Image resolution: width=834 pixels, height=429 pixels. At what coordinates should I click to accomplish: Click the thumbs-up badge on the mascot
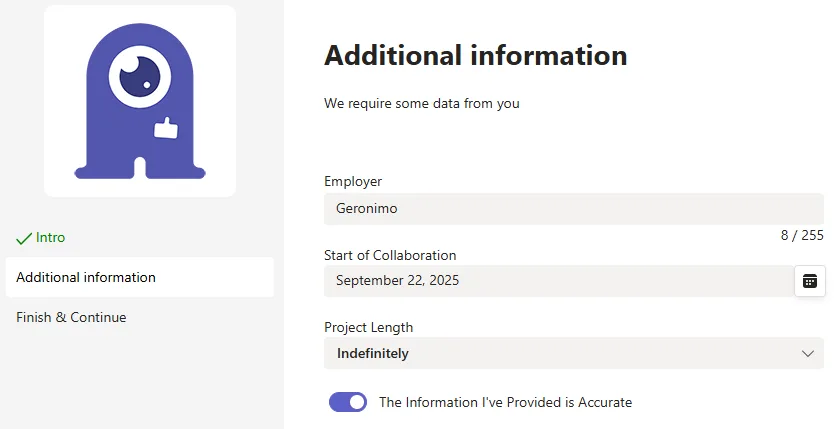coord(166,128)
